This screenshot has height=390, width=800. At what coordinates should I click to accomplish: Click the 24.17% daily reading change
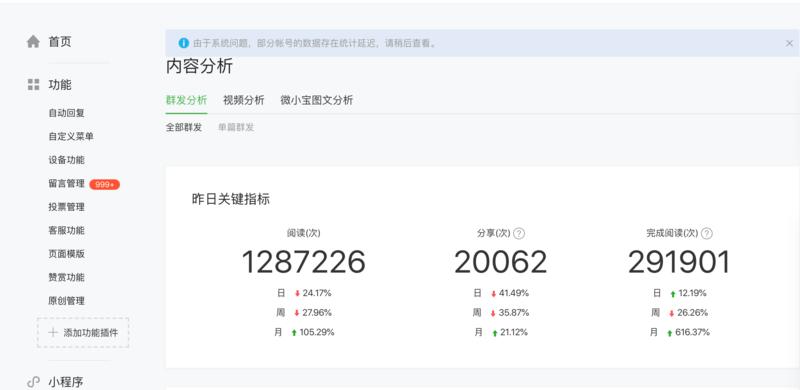(x=317, y=294)
